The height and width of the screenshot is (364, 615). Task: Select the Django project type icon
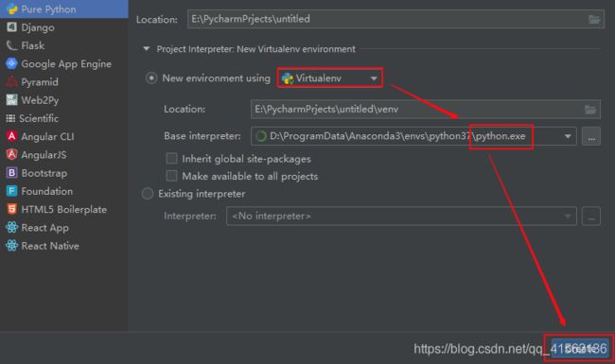click(x=11, y=27)
